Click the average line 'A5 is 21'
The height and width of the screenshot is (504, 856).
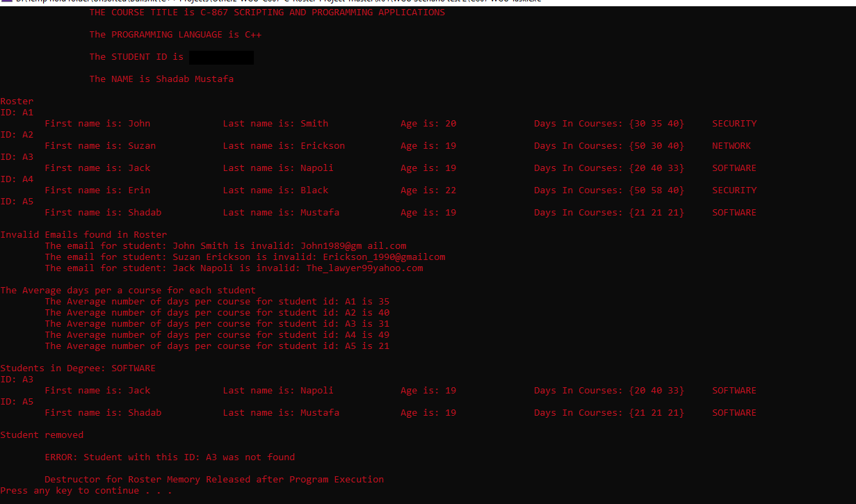[217, 346]
